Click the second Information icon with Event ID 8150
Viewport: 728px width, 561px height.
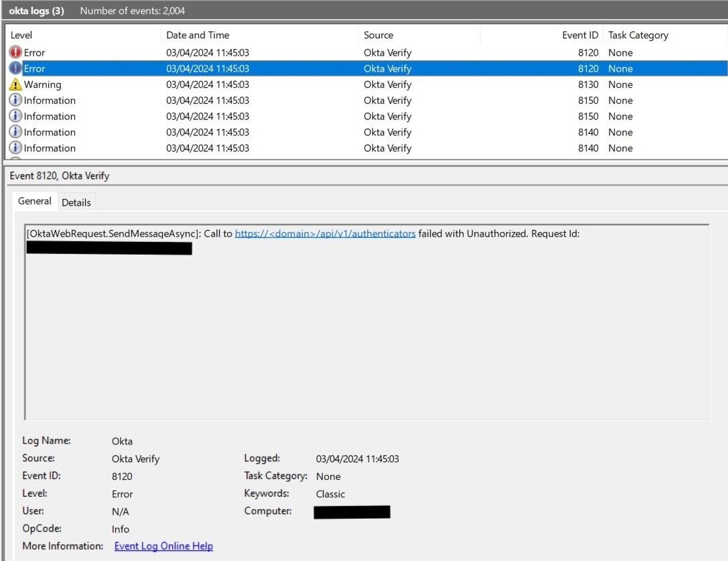pyautogui.click(x=15, y=117)
